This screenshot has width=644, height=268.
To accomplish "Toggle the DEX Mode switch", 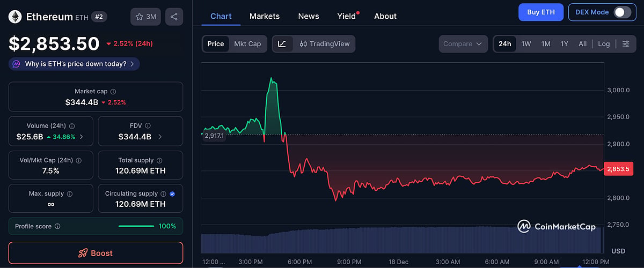I will click(622, 12).
